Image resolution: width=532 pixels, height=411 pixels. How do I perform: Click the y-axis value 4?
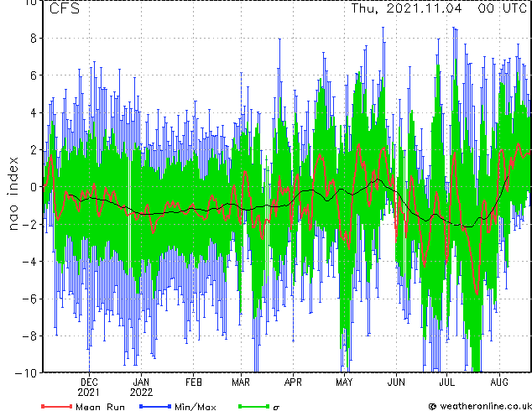(x=34, y=112)
